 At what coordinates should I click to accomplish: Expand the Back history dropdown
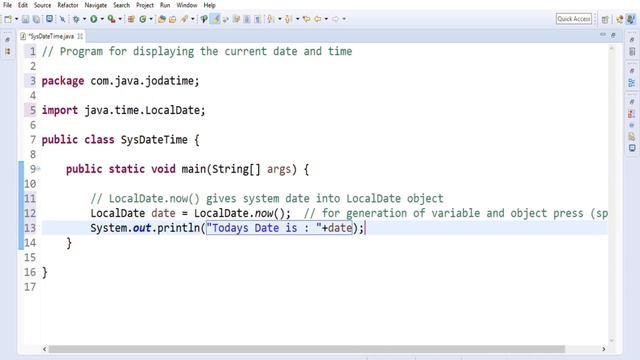click(326, 19)
